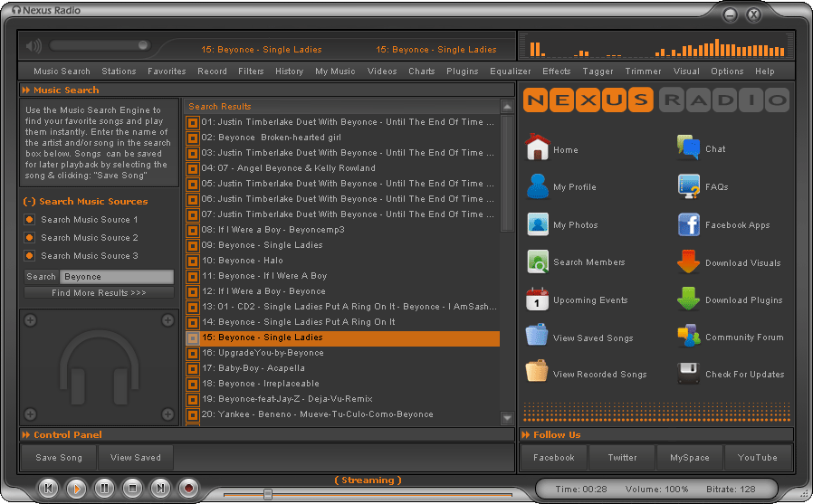The image size is (813, 504).
Task: Open the Trimmer menu
Action: [643, 71]
